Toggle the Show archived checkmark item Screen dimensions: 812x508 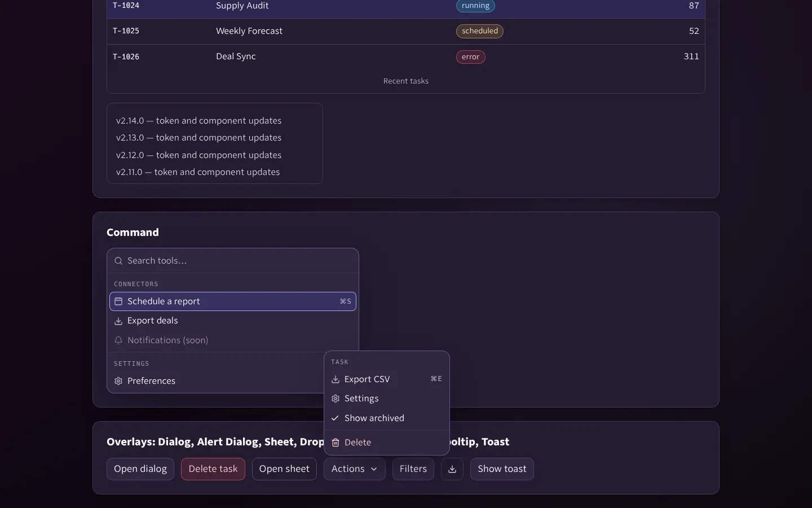point(387,418)
